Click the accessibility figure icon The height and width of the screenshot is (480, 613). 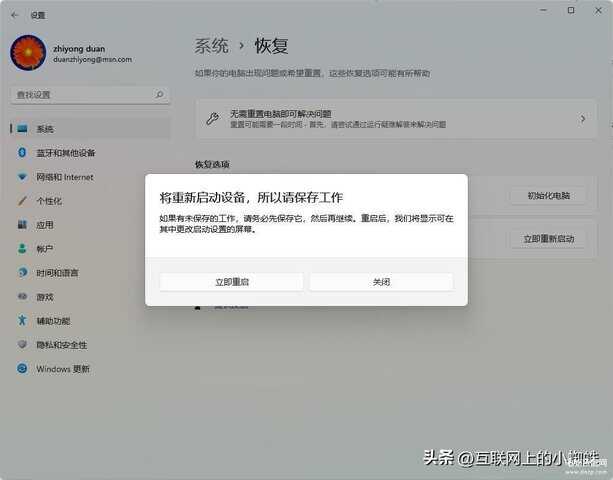22,320
